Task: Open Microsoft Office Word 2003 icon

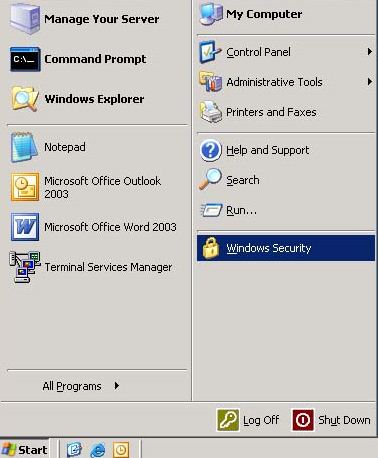Action: click(x=25, y=227)
